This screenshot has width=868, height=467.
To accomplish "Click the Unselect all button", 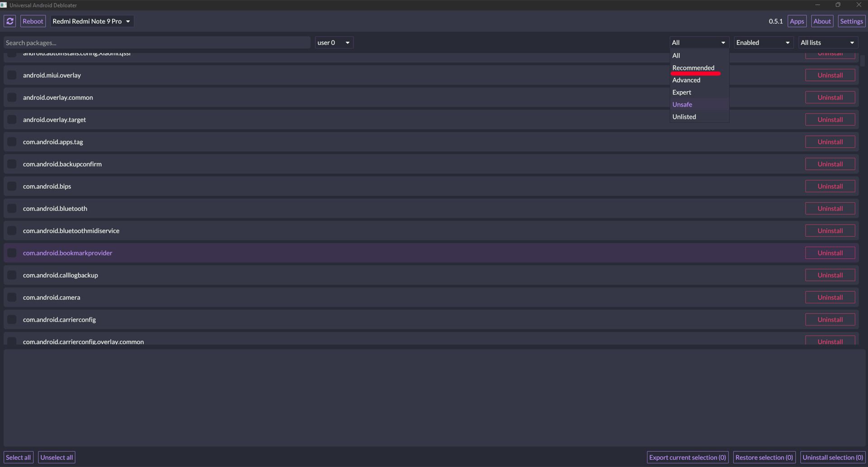I will (57, 457).
